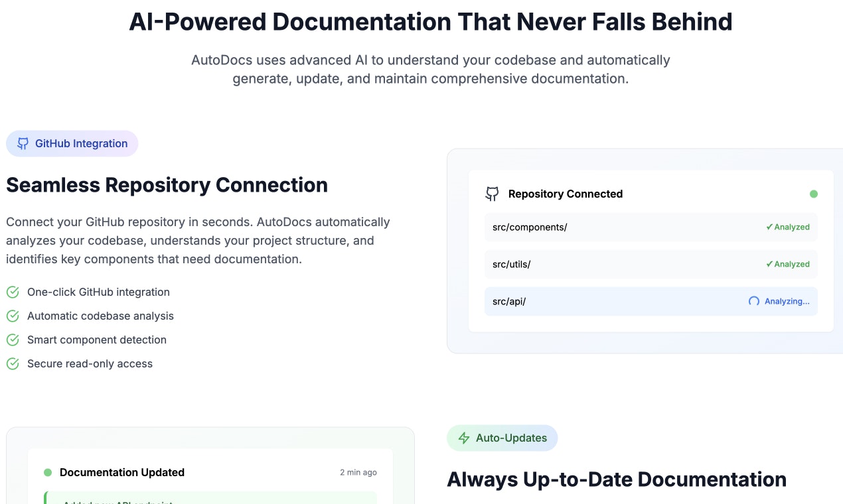Click the Analyzed status for src/utils/
Image resolution: width=843 pixels, height=504 pixels.
pyautogui.click(x=788, y=264)
